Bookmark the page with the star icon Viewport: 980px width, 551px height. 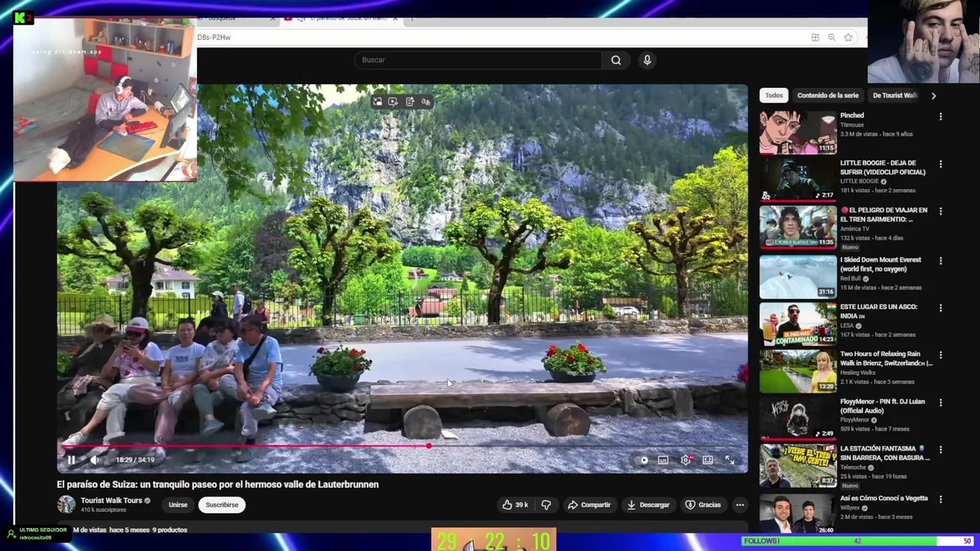click(848, 37)
